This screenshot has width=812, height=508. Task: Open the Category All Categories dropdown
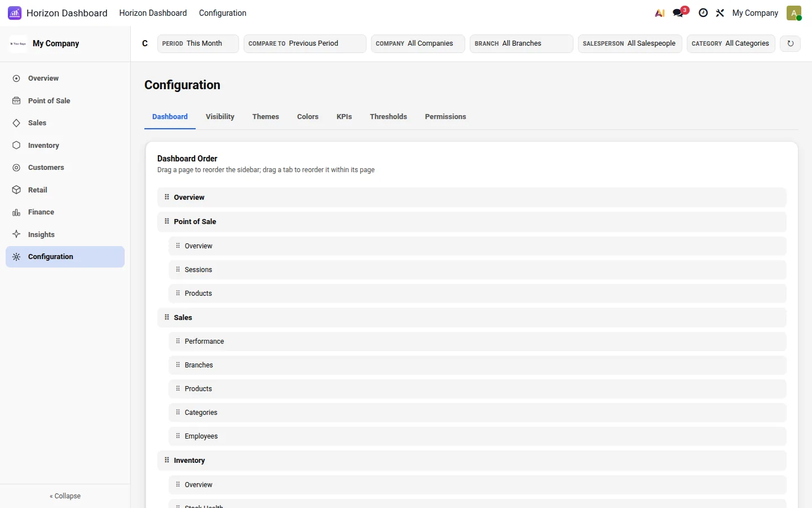[x=731, y=43]
